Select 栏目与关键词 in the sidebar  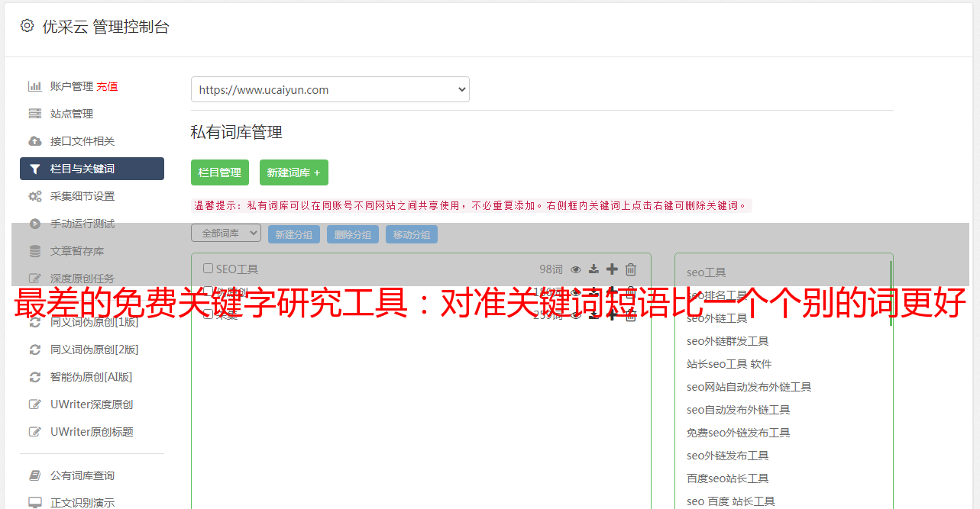click(92, 169)
